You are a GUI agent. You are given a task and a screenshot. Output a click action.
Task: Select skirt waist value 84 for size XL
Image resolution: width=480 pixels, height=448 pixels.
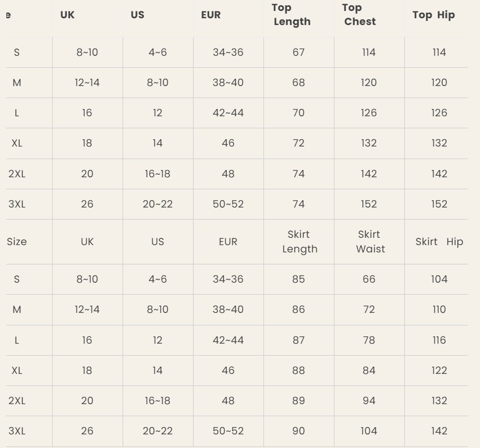tap(368, 370)
